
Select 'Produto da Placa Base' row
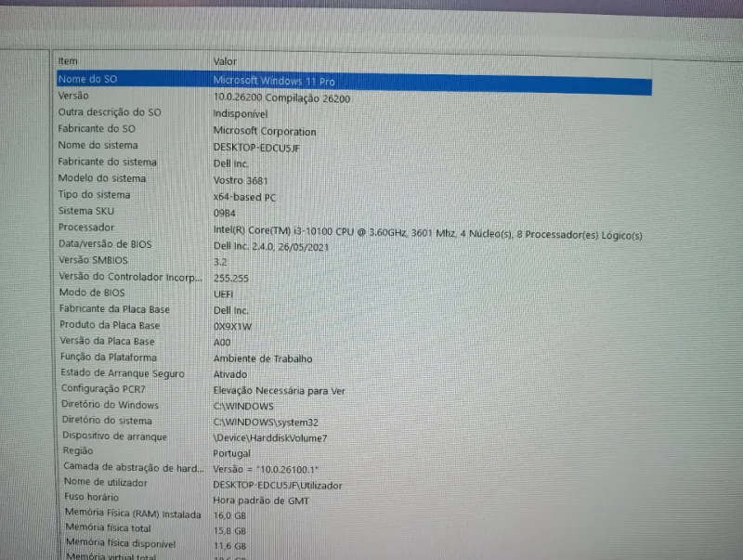(x=110, y=325)
